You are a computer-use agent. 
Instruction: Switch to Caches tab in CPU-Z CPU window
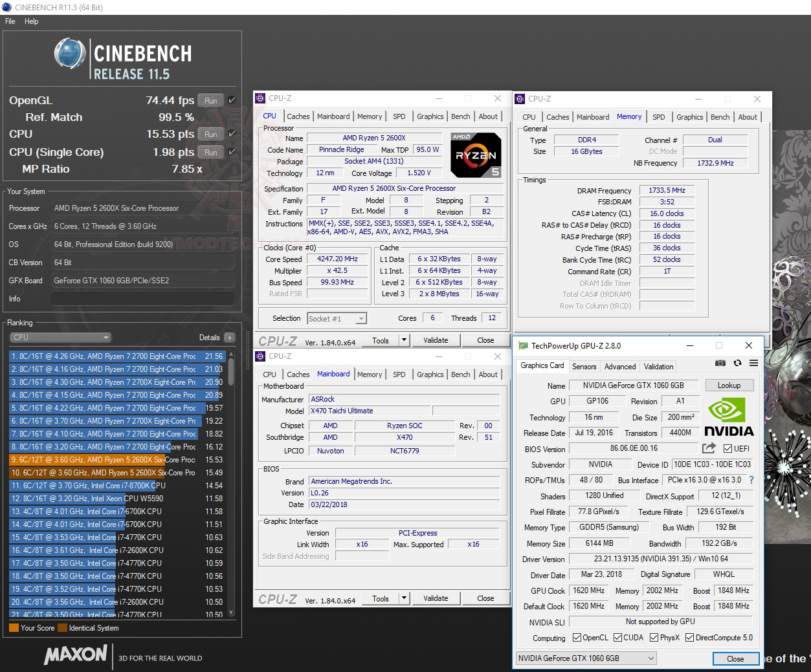pos(298,116)
